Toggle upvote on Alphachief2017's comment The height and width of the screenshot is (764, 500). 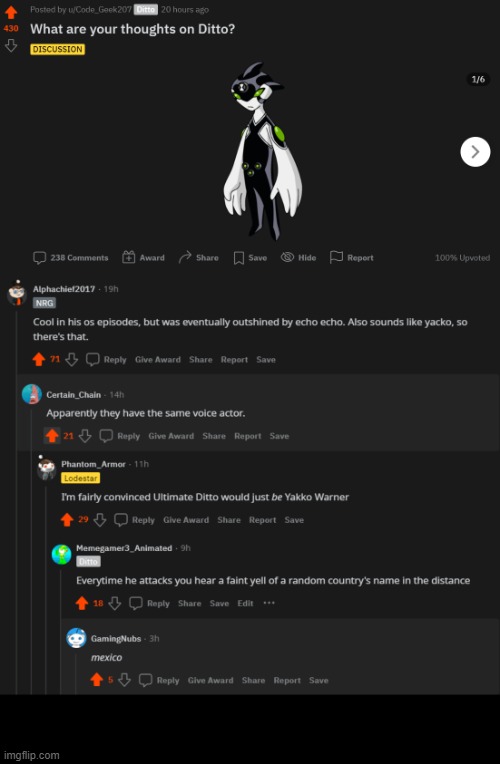click(38, 360)
